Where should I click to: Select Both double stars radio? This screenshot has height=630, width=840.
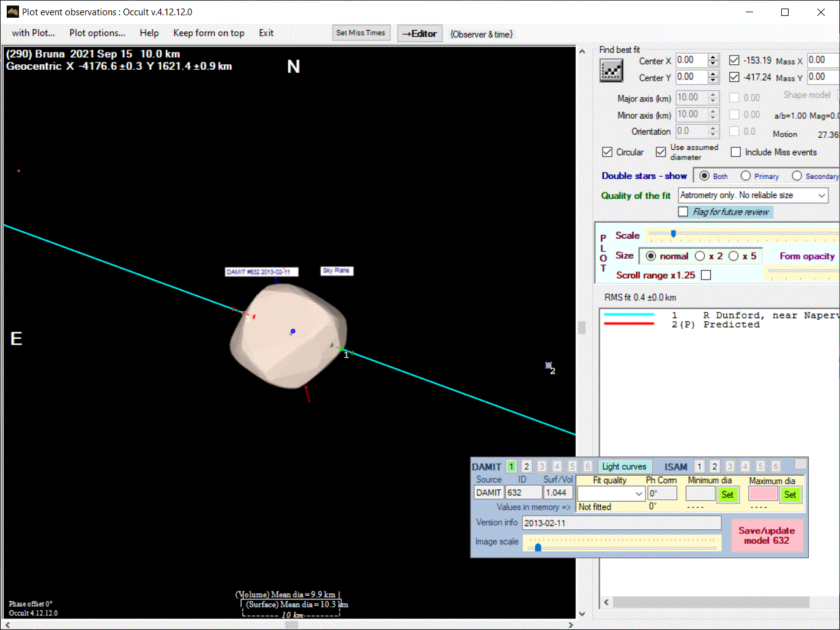(x=704, y=176)
